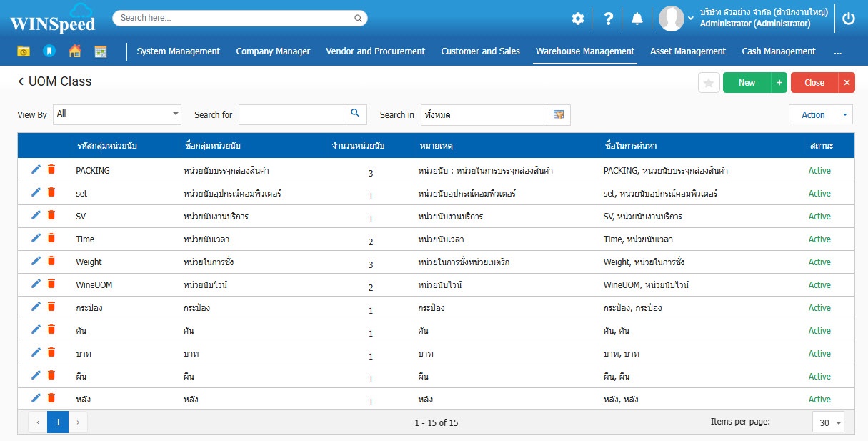Click the pencil edit icon for PACKING row

[x=36, y=170]
